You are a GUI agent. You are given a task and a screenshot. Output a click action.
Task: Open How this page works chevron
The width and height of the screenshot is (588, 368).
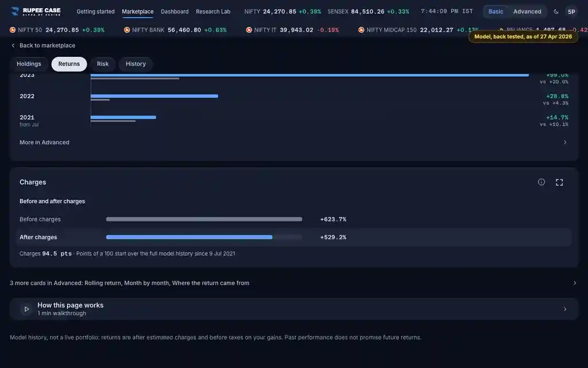coord(565,309)
